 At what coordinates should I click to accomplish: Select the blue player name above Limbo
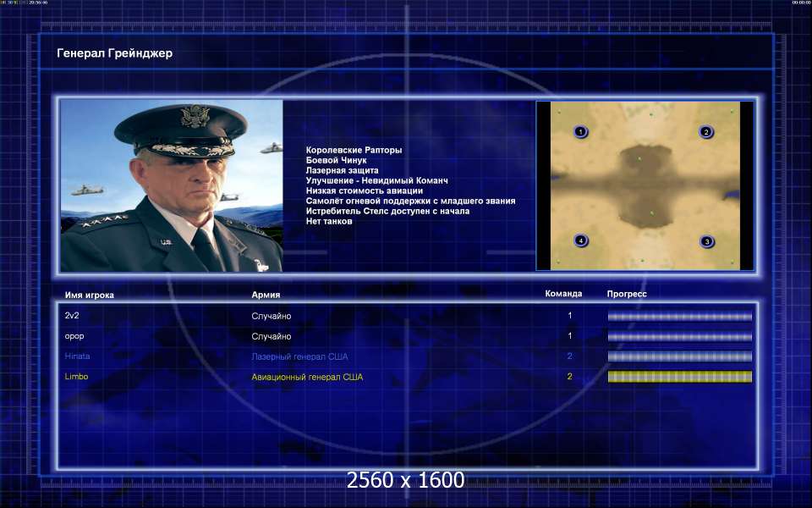tap(77, 356)
